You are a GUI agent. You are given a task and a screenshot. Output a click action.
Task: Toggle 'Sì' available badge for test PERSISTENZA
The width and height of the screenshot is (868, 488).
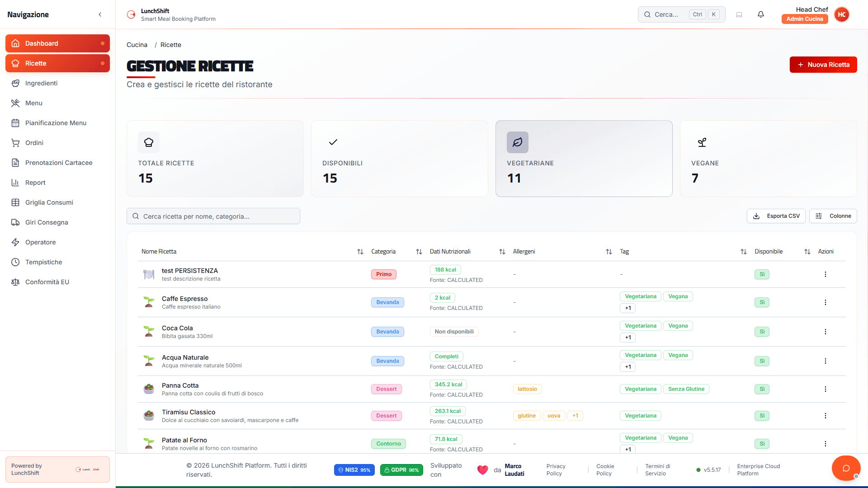762,274
